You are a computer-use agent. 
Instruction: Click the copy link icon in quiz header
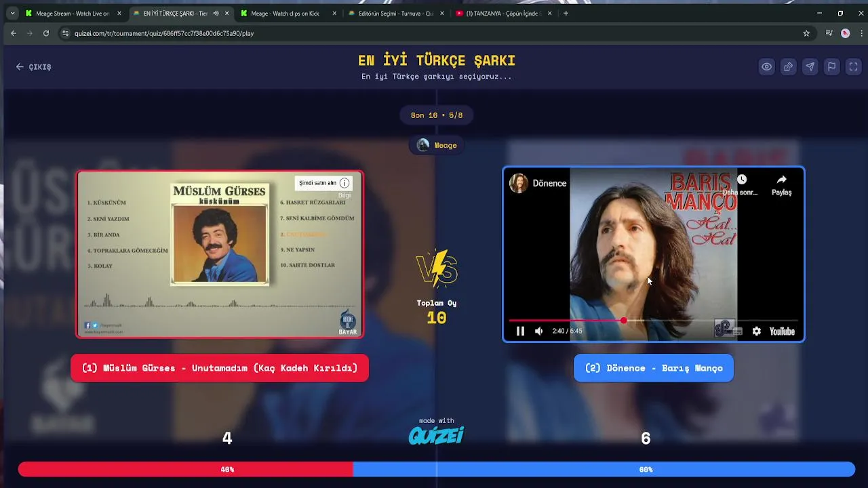pyautogui.click(x=788, y=66)
